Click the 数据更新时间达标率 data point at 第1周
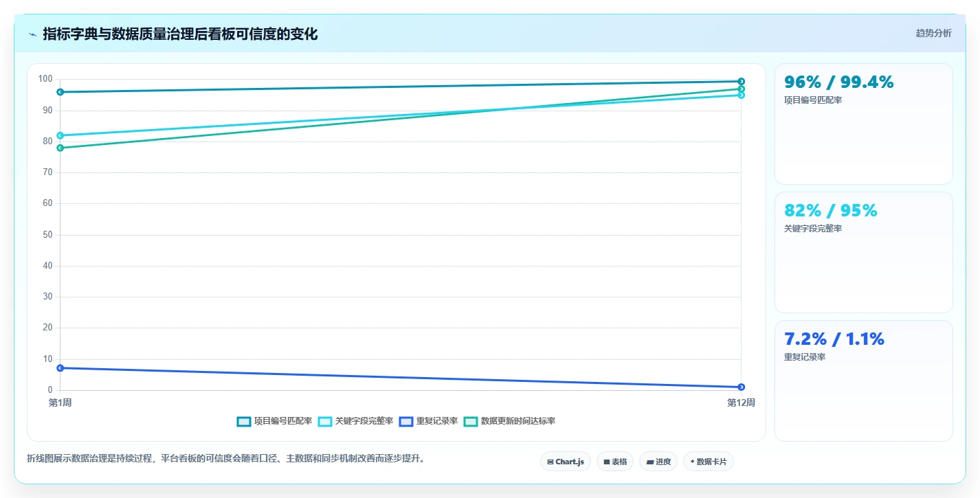 (60, 148)
